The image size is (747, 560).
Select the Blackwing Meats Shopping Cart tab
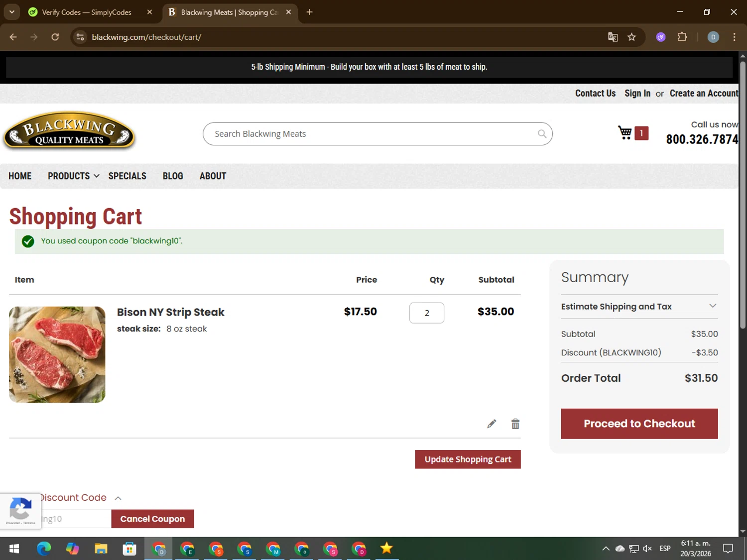coord(230,12)
